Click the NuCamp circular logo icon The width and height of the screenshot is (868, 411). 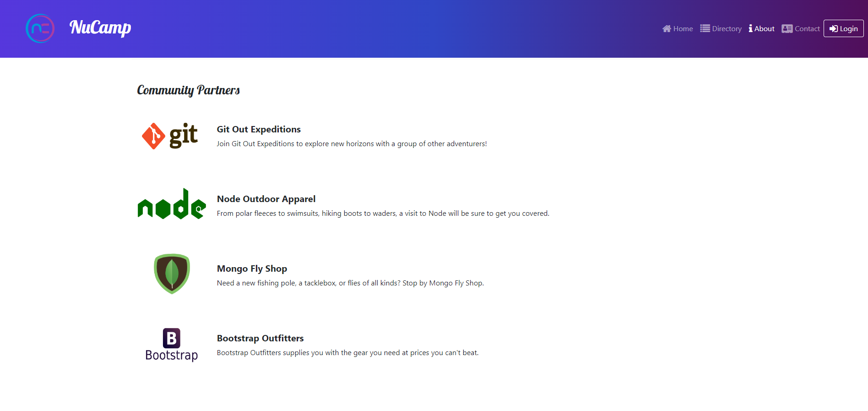pyautogui.click(x=40, y=28)
